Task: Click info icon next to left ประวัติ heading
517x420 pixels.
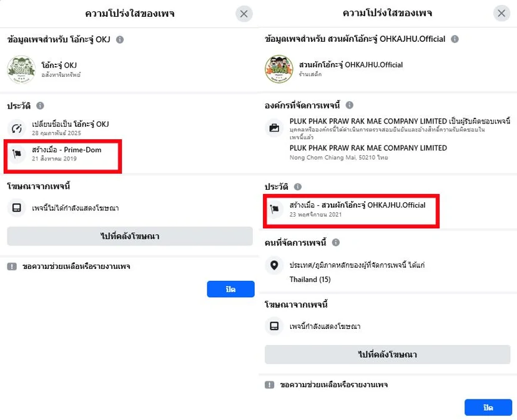Action: [x=40, y=105]
